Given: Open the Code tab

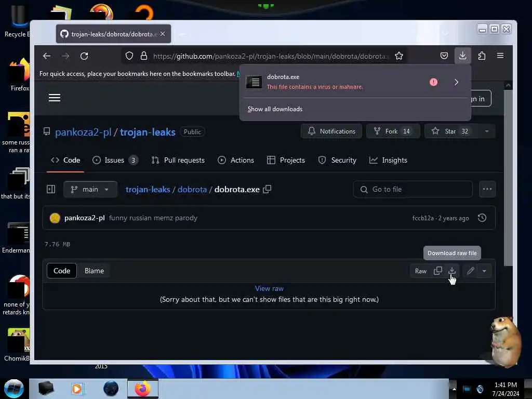Looking at the screenshot, I should click(x=65, y=160).
